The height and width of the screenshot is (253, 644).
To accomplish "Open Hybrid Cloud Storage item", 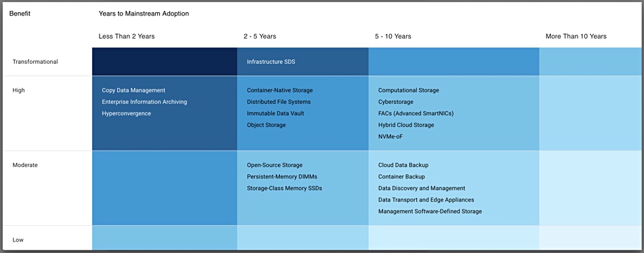I will coord(406,125).
